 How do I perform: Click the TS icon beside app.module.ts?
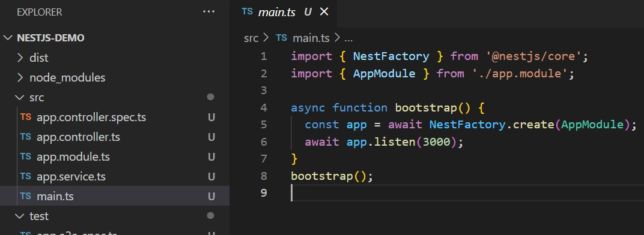pyautogui.click(x=25, y=156)
